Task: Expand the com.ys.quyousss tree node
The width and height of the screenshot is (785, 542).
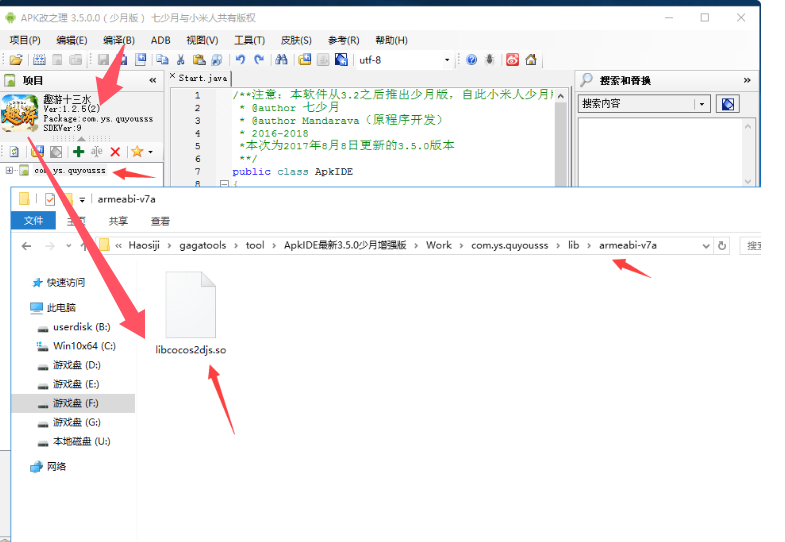Action: click(x=9, y=171)
